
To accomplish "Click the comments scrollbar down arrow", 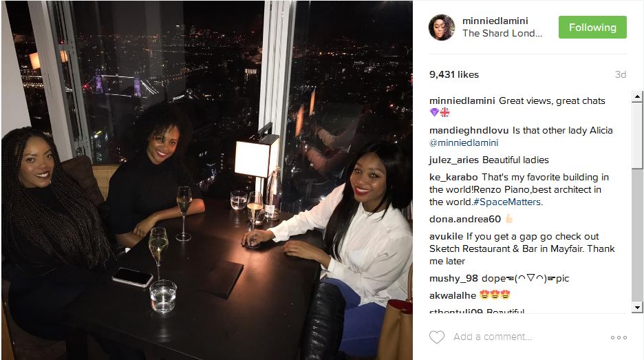I will [637, 308].
